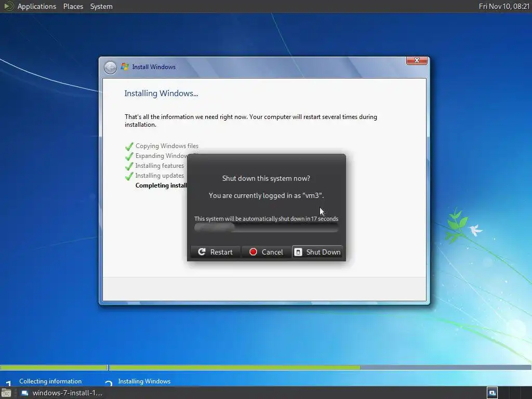
Task: Click the 'Installing Windows...' heading
Action: [x=161, y=94]
